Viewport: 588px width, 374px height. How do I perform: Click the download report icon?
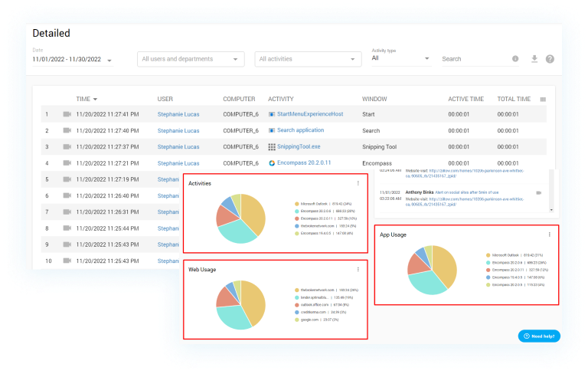[534, 59]
